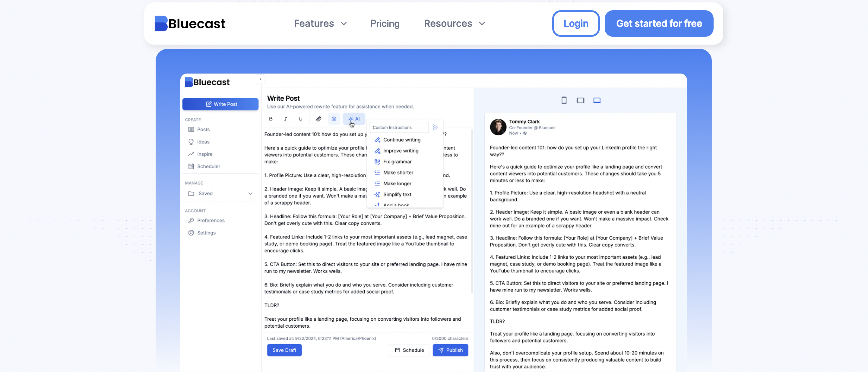
Task: Switch to tablet preview
Action: click(x=580, y=100)
